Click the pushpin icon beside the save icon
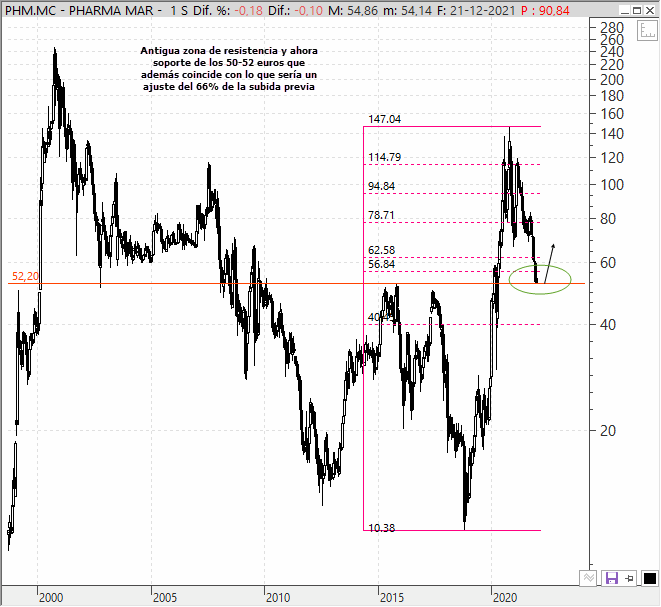 (x=629, y=578)
